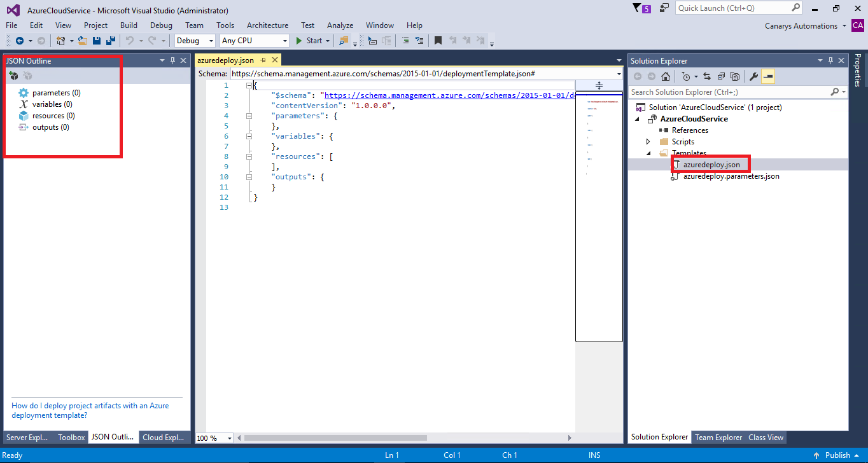Image resolution: width=868 pixels, height=463 pixels.
Task: Collapse the parameters block in code editor
Action: click(x=249, y=116)
